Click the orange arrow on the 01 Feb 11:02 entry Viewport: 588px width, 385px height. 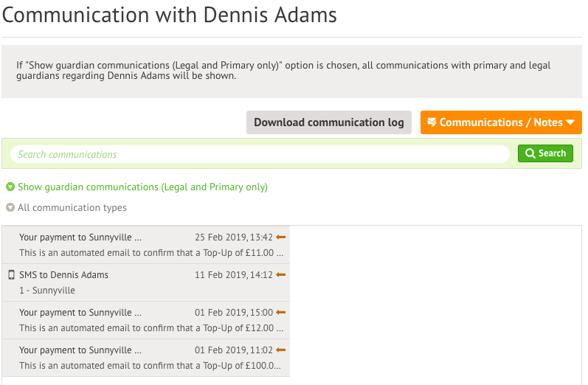[280, 350]
